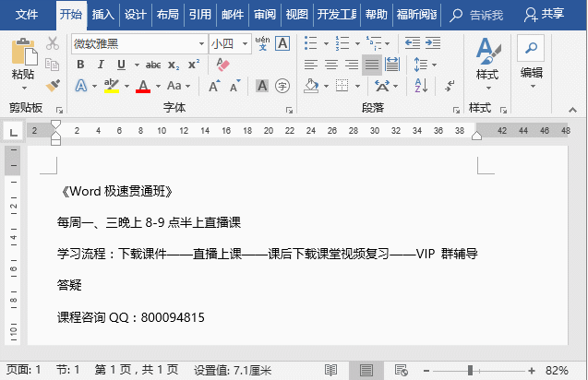The width and height of the screenshot is (588, 380).
Task: Toggle strikethrough formatting
Action: (x=153, y=65)
